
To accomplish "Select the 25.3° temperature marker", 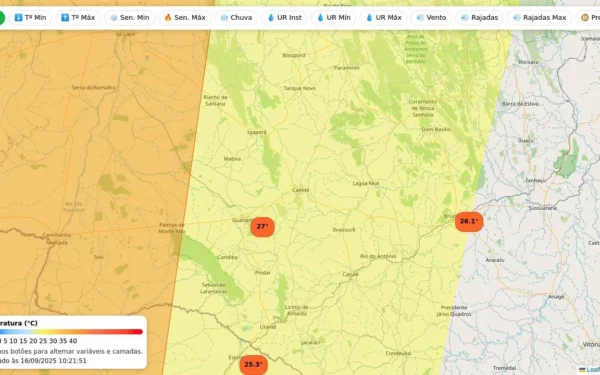I will (x=253, y=365).
